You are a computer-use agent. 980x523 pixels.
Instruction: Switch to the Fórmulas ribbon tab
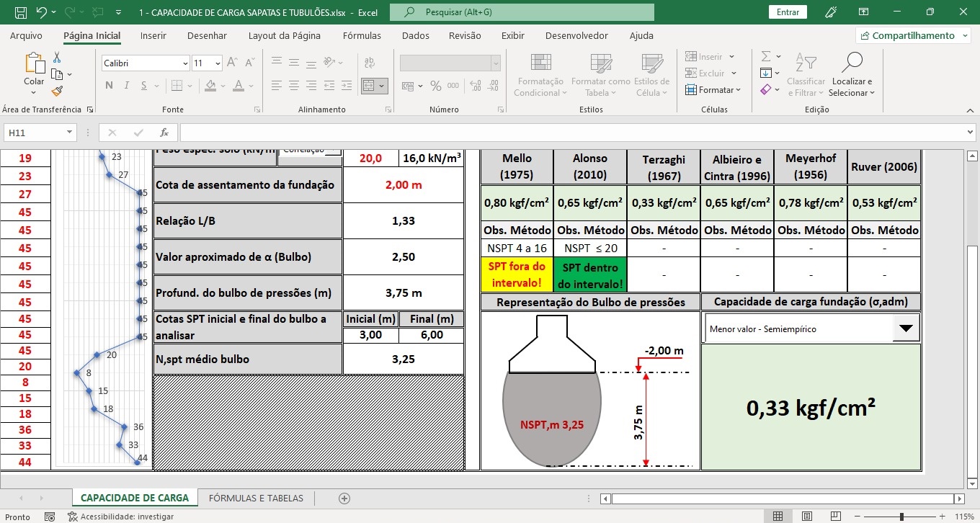pos(362,35)
